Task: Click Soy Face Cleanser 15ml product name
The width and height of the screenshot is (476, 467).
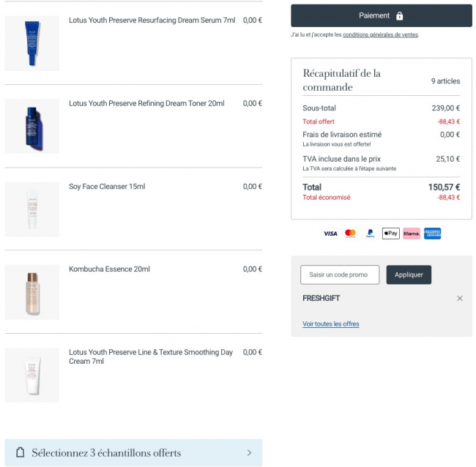Action: 107,187
